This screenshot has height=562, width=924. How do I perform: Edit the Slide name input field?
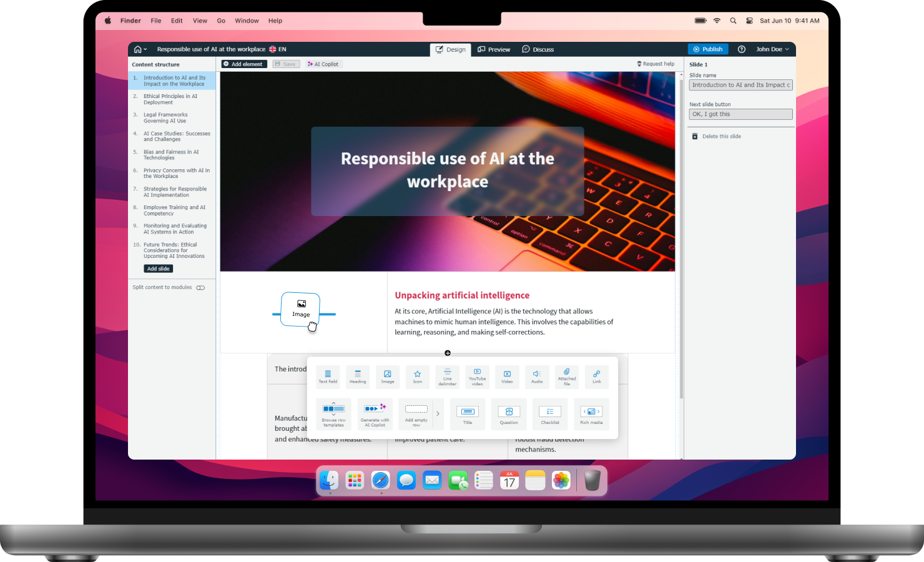pos(740,85)
